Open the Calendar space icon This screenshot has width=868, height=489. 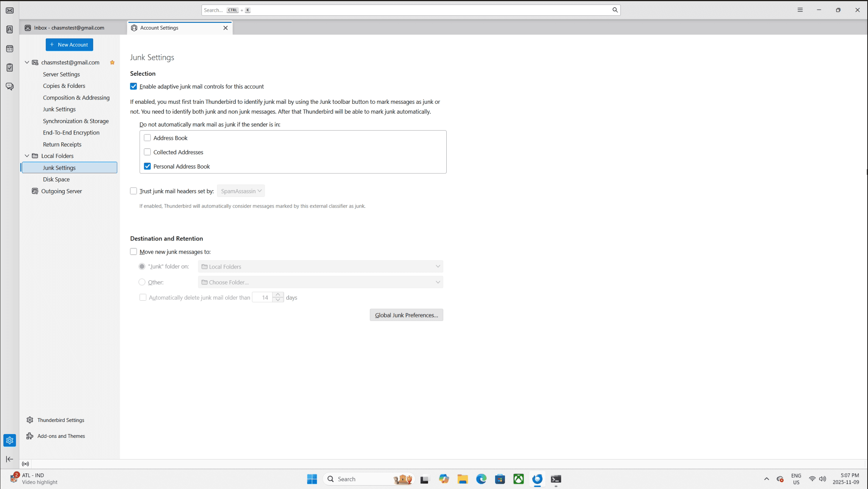(10, 48)
